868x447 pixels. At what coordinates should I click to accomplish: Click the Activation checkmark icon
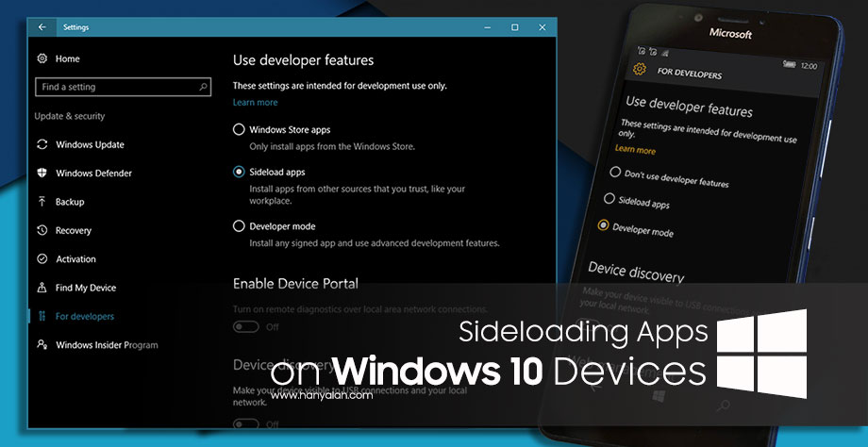tap(42, 259)
